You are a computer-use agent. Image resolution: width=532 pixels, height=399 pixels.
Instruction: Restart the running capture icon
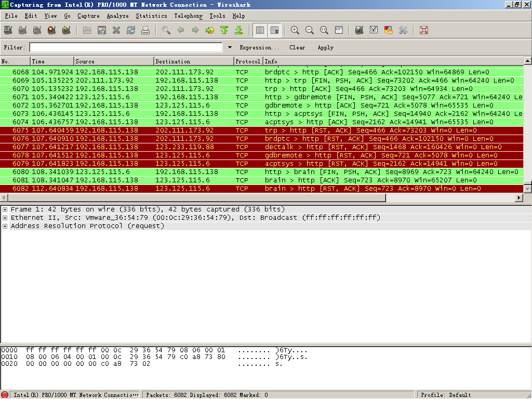coord(66,30)
